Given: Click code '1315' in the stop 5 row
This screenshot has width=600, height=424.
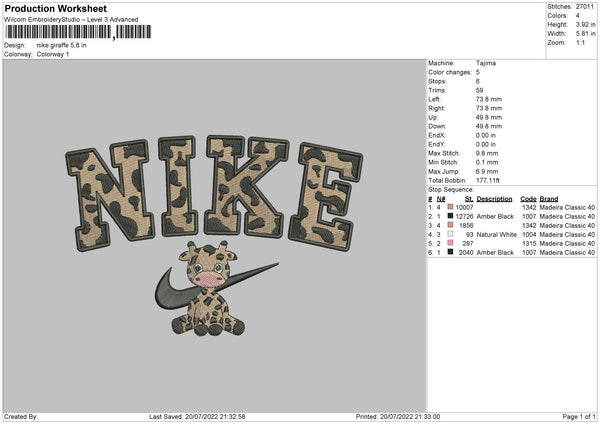Looking at the screenshot, I should (529, 243).
